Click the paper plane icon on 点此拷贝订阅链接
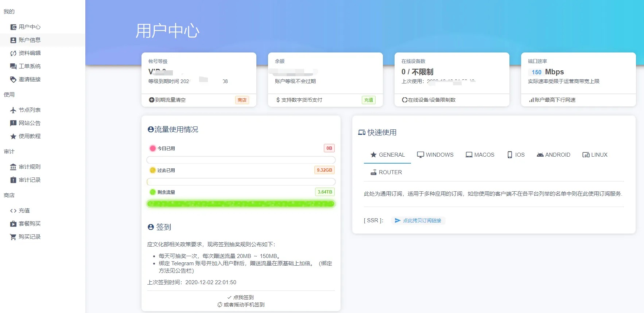644x313 pixels. 398,220
